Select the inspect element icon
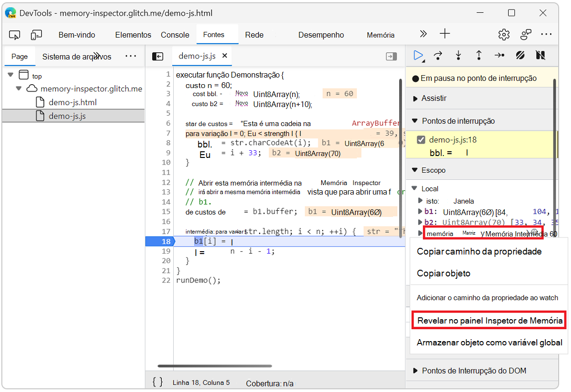 (x=14, y=35)
